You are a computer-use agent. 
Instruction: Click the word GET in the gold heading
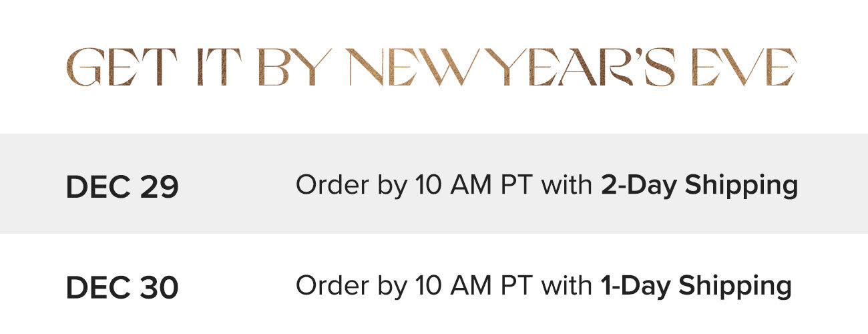coord(122,67)
